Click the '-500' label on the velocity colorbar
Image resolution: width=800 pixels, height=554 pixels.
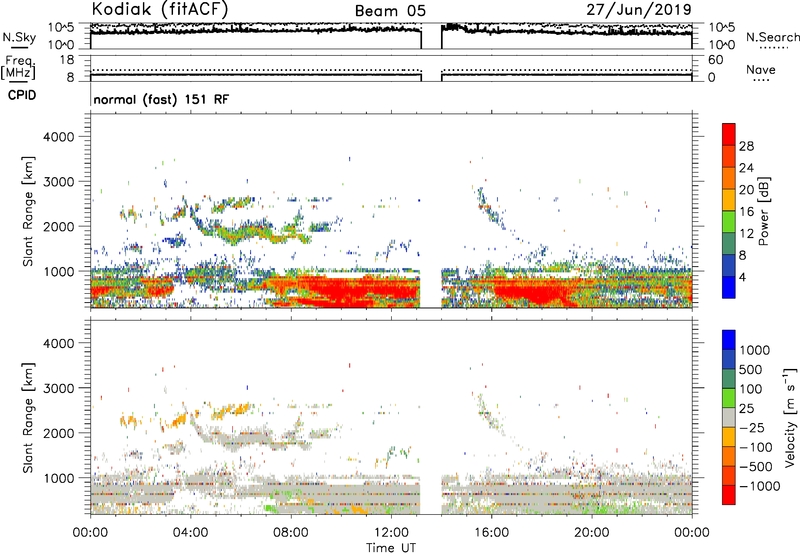pyautogui.click(x=755, y=467)
